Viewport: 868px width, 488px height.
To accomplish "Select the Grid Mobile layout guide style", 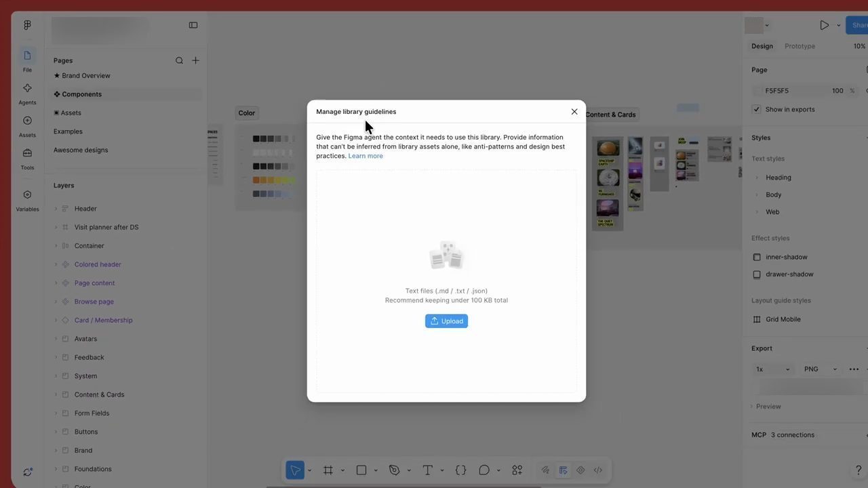I will click(x=783, y=319).
